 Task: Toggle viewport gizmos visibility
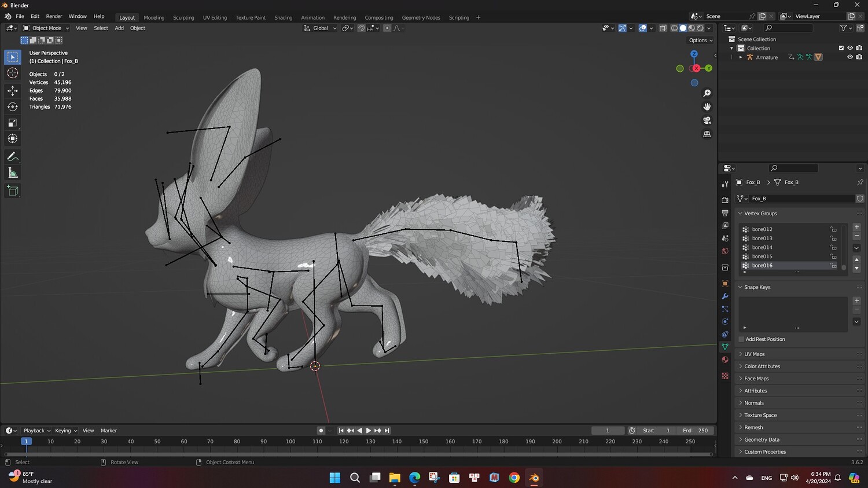click(x=622, y=28)
